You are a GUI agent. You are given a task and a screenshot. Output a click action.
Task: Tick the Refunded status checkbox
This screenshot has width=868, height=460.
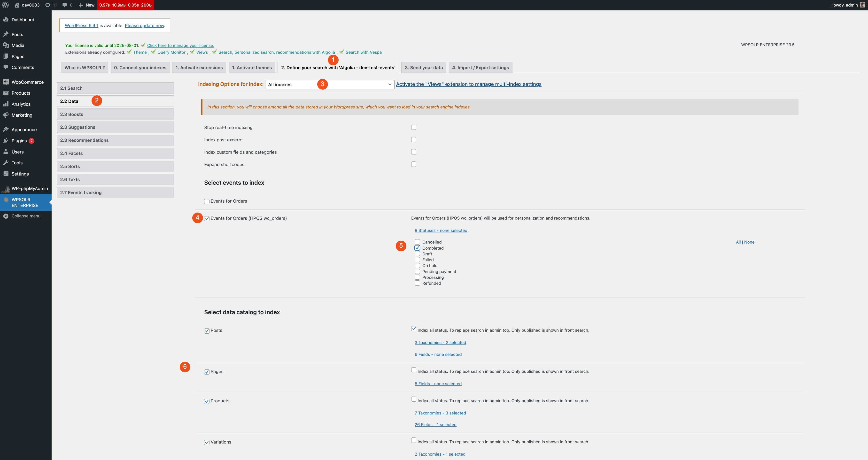417,283
